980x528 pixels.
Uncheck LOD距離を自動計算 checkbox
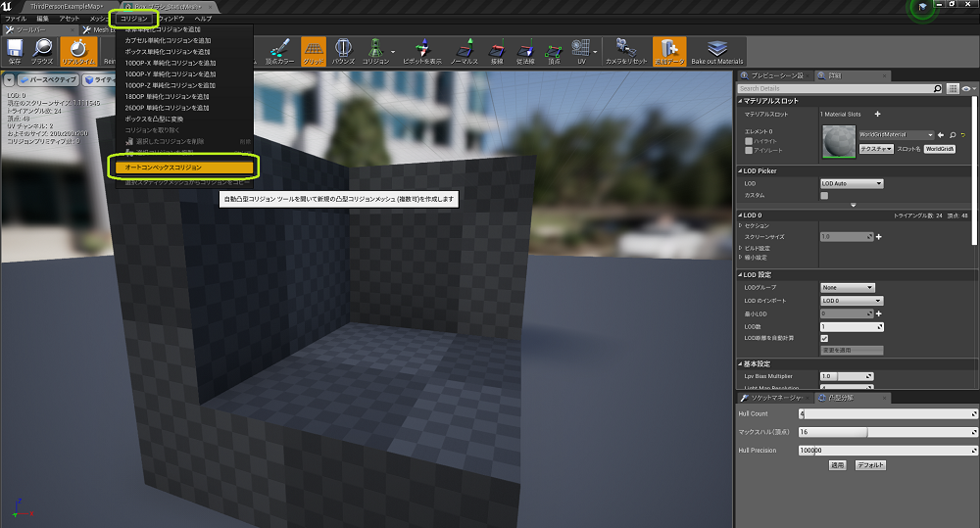point(824,338)
